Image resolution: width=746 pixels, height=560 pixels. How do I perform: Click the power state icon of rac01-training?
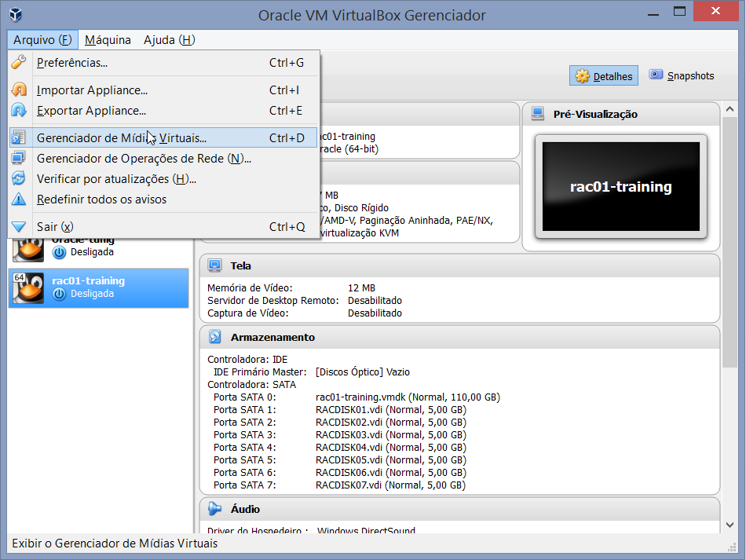pyautogui.click(x=59, y=294)
